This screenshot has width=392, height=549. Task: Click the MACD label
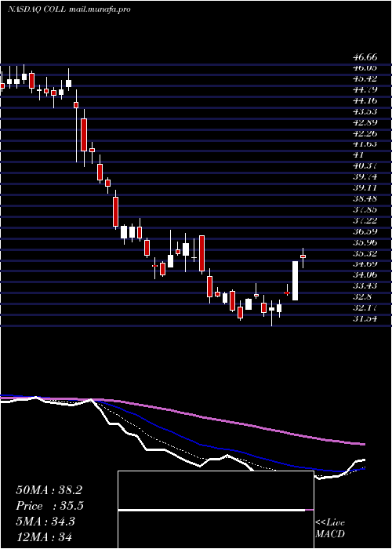[330, 534]
